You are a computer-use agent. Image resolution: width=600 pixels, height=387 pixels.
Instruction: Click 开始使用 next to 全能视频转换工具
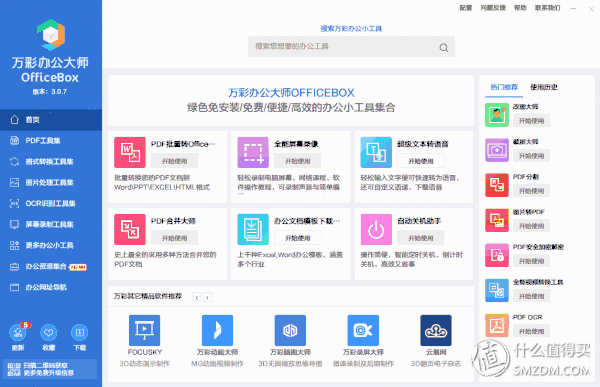point(531,296)
